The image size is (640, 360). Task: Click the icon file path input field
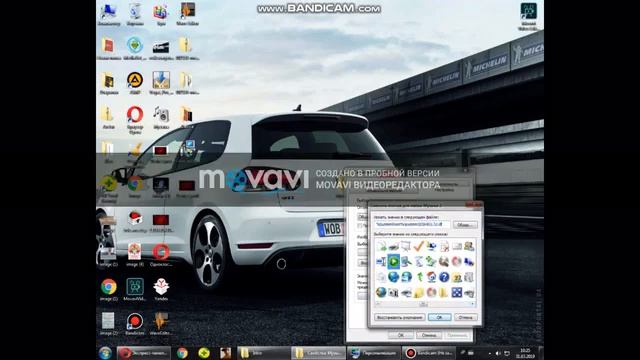412,224
